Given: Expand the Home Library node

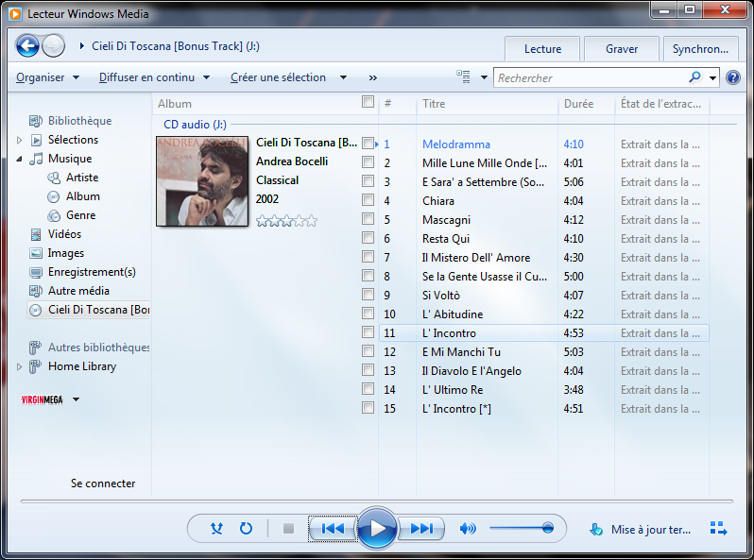Looking at the screenshot, I should click(x=19, y=366).
